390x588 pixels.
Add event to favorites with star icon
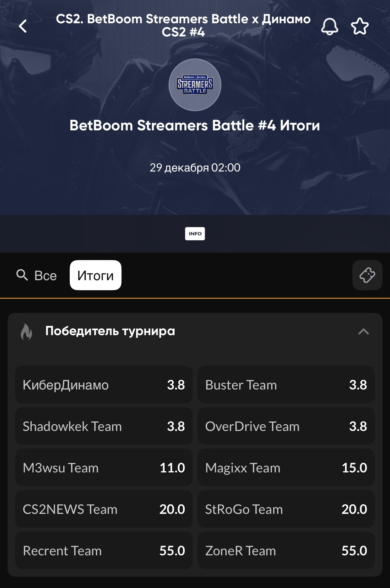(x=360, y=26)
